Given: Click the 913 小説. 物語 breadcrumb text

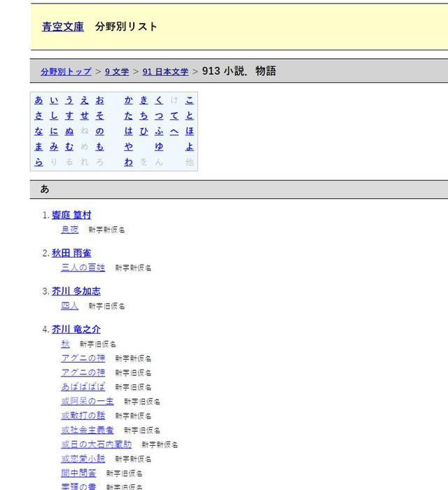Looking at the screenshot, I should pos(239,71).
